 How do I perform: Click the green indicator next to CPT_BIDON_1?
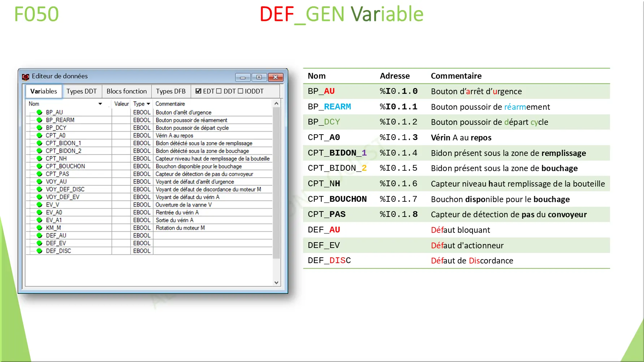39,143
